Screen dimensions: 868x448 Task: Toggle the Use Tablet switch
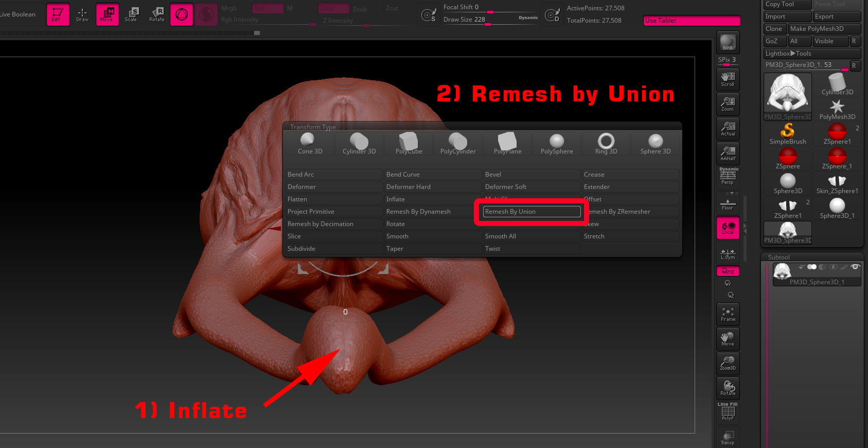coord(692,21)
